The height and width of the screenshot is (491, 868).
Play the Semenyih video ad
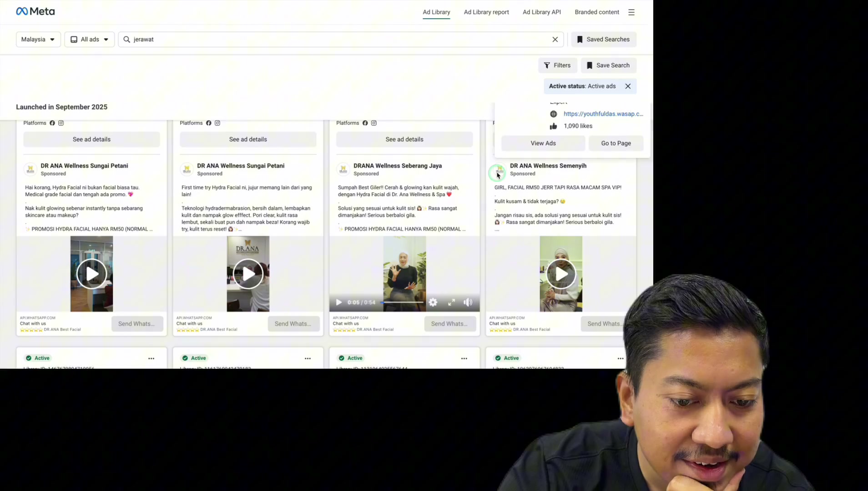(x=561, y=274)
